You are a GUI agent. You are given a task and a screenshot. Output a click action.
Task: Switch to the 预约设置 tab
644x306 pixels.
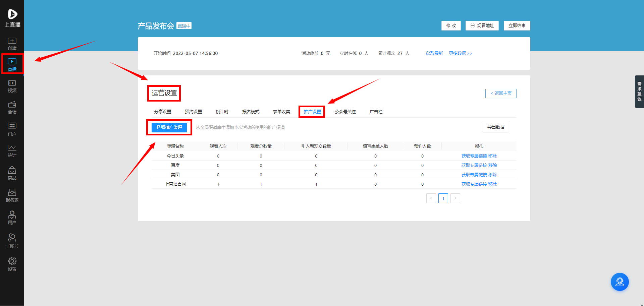(x=194, y=112)
